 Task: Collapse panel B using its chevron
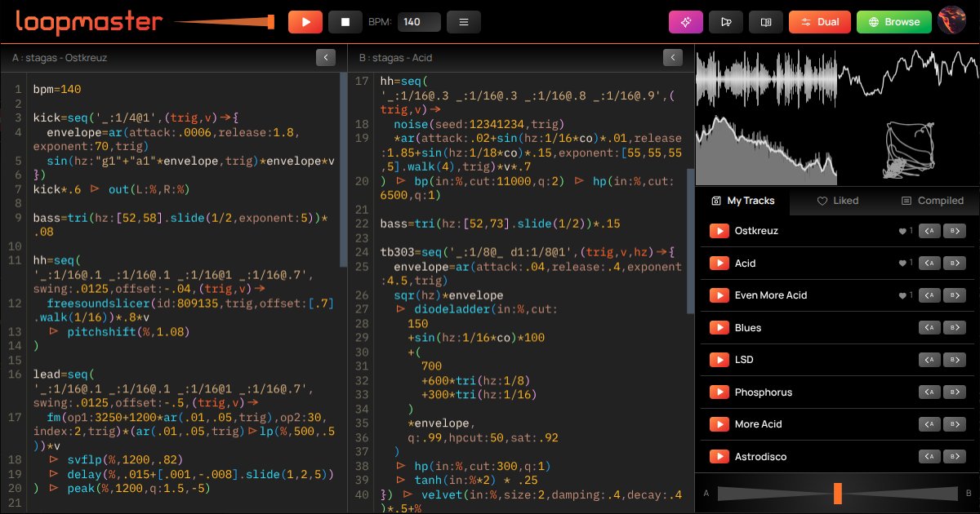[x=672, y=58]
